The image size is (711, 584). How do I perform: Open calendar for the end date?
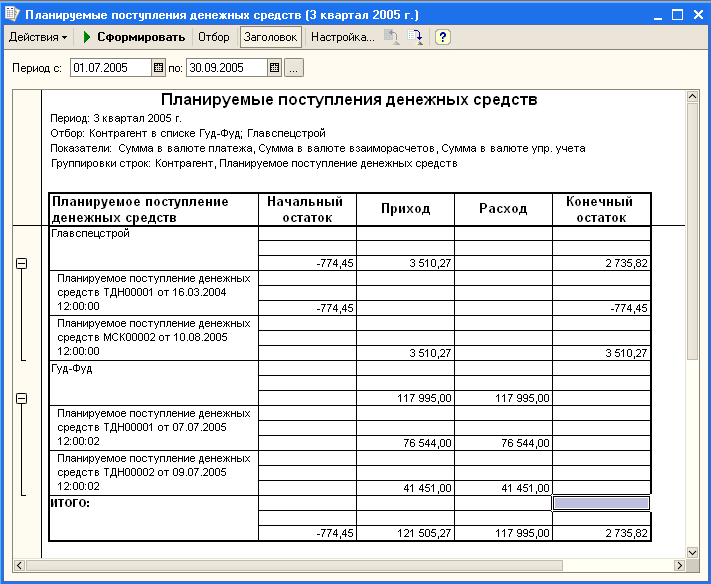274,68
